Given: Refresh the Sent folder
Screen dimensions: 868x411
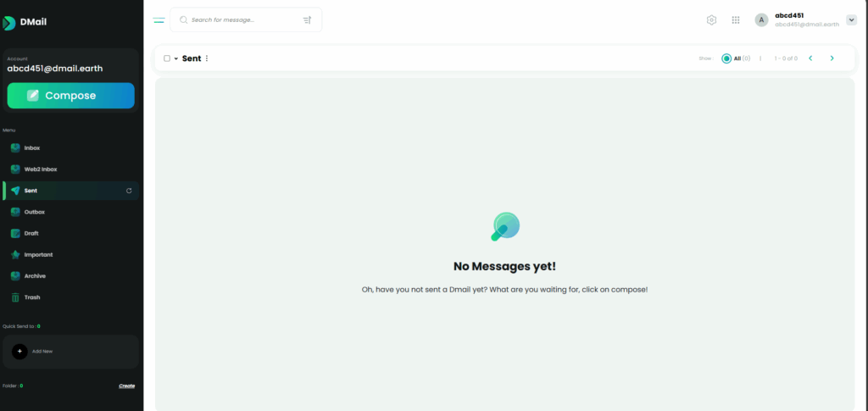Looking at the screenshot, I should 129,191.
